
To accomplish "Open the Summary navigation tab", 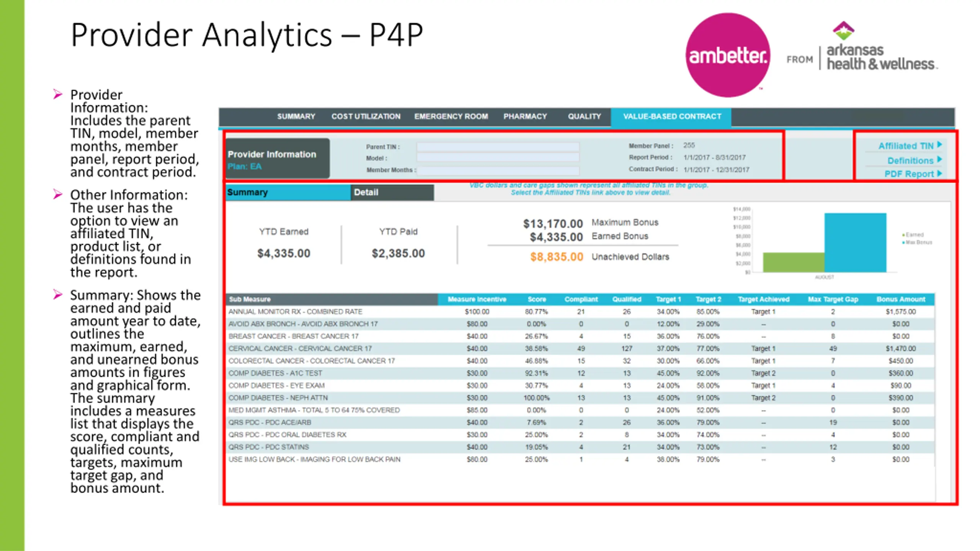I will pyautogui.click(x=296, y=116).
